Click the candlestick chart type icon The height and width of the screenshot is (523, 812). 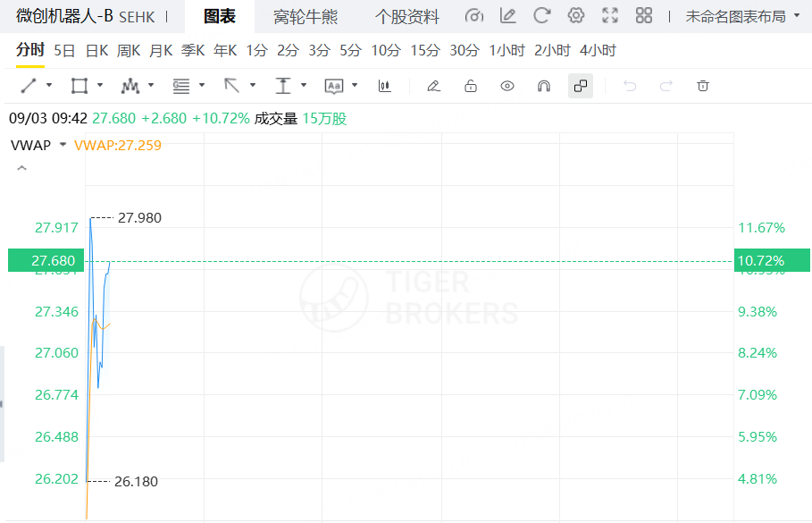(x=384, y=86)
